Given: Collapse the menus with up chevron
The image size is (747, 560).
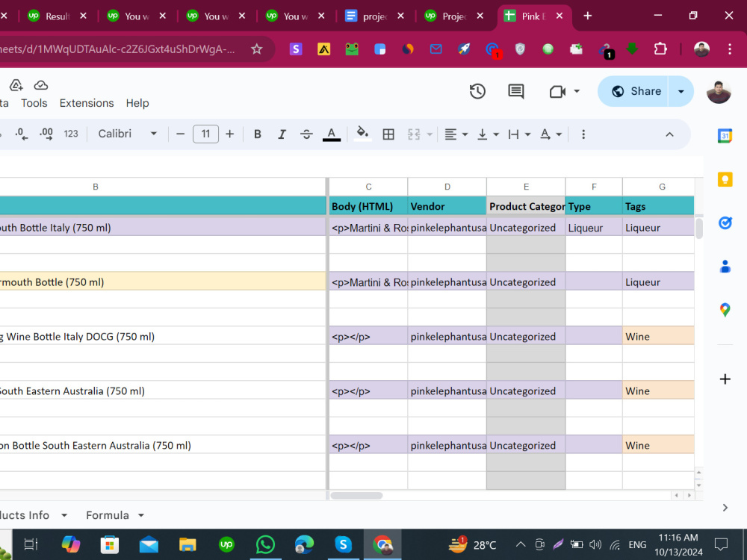Looking at the screenshot, I should coord(669,134).
